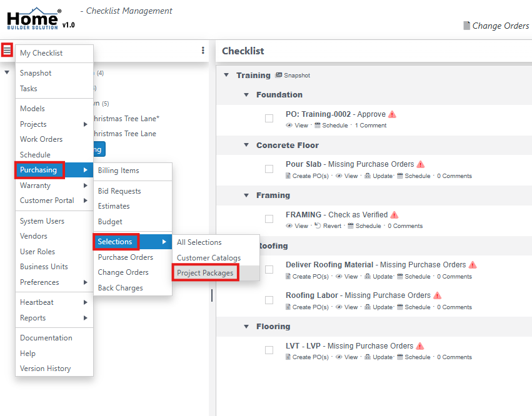Image resolution: width=532 pixels, height=416 pixels.
Task: Click the warning icon on Deliver Roofing Material
Action: pos(473,265)
